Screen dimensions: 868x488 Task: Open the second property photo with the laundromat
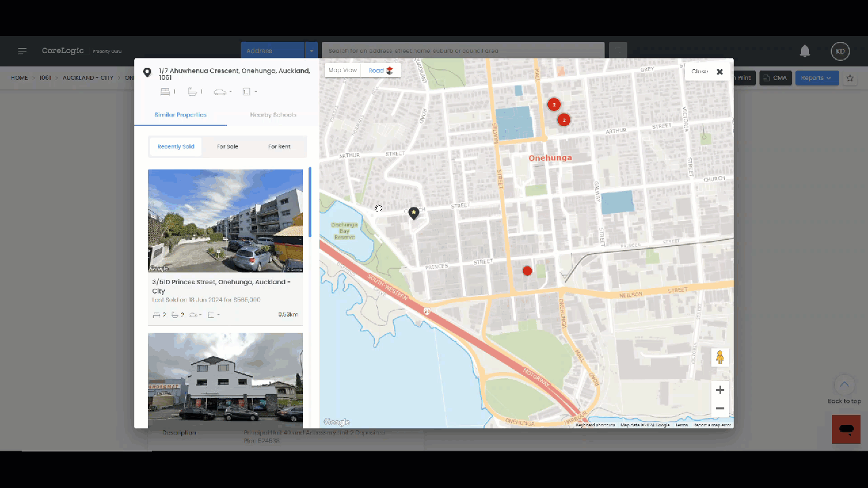[x=225, y=380]
